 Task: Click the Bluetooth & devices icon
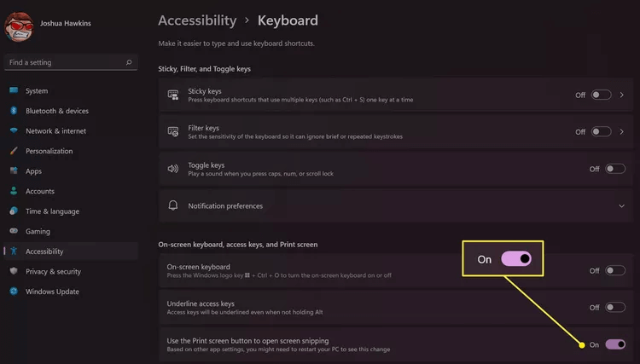14,111
